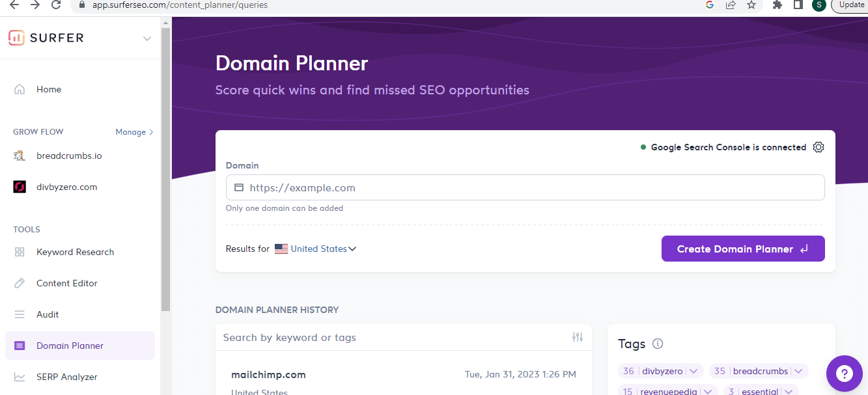
Task: Click the Domain Planner purple icon
Action: click(x=20, y=346)
